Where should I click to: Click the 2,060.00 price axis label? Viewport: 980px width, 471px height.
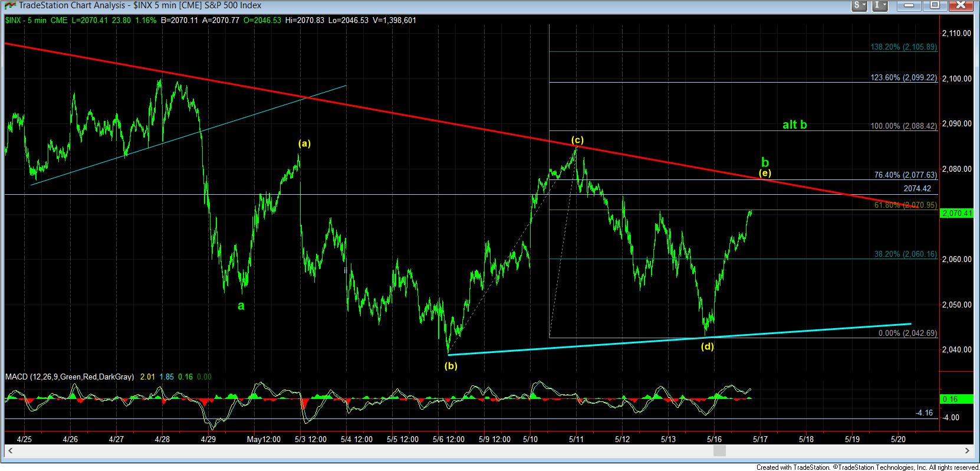tap(956, 259)
